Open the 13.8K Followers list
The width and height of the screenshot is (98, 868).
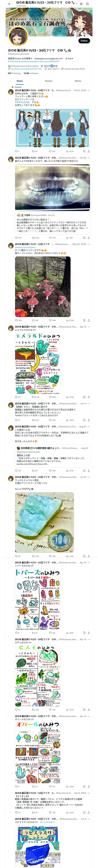(x=31, y=73)
